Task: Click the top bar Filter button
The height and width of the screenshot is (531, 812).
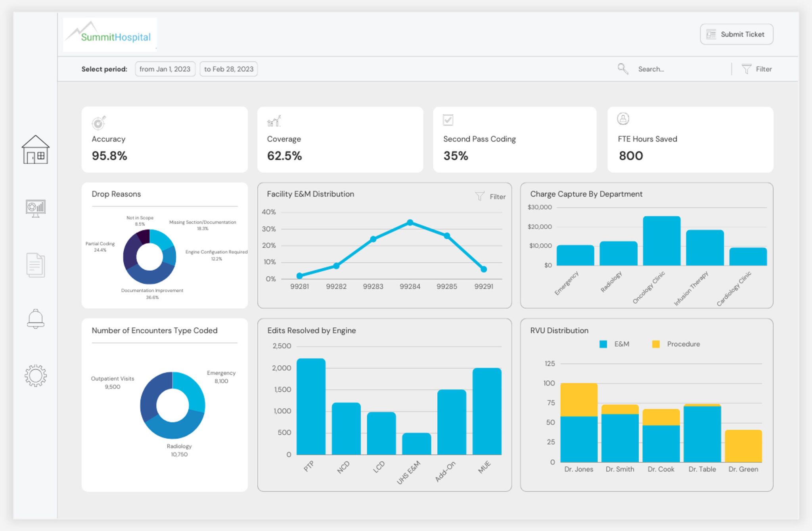Action: [x=757, y=69]
